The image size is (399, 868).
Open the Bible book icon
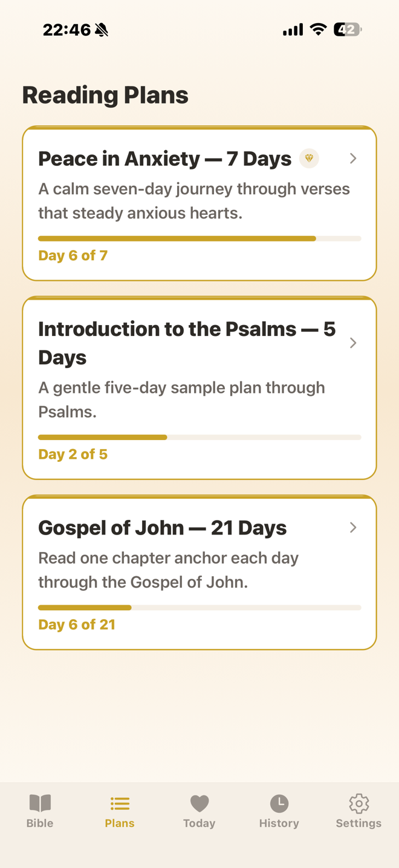[x=40, y=803]
